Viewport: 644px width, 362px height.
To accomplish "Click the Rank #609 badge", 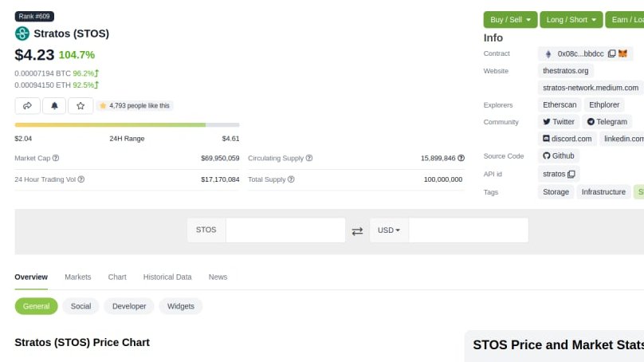I will pos(34,17).
